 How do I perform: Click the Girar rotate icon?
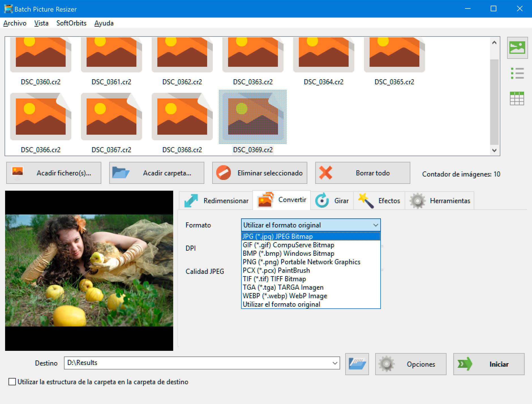point(322,200)
